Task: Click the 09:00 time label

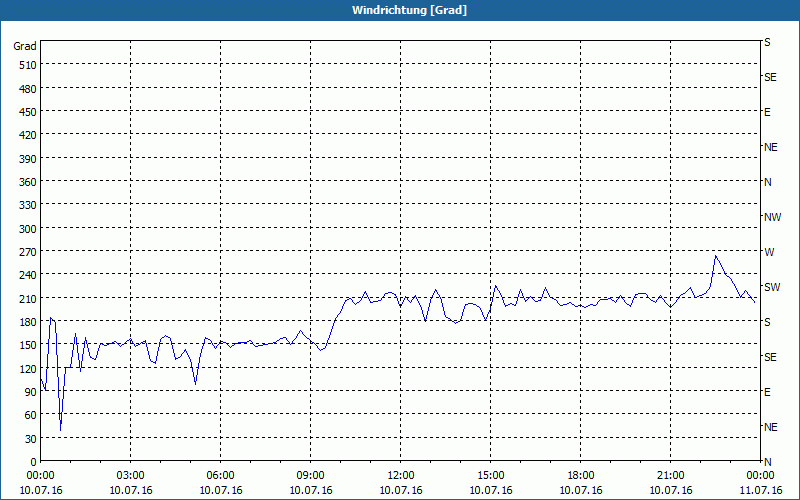Action: pyautogui.click(x=311, y=476)
